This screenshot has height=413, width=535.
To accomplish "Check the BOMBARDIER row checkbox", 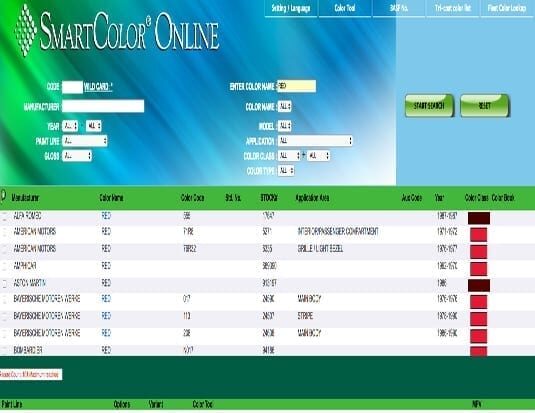I will [5, 350].
